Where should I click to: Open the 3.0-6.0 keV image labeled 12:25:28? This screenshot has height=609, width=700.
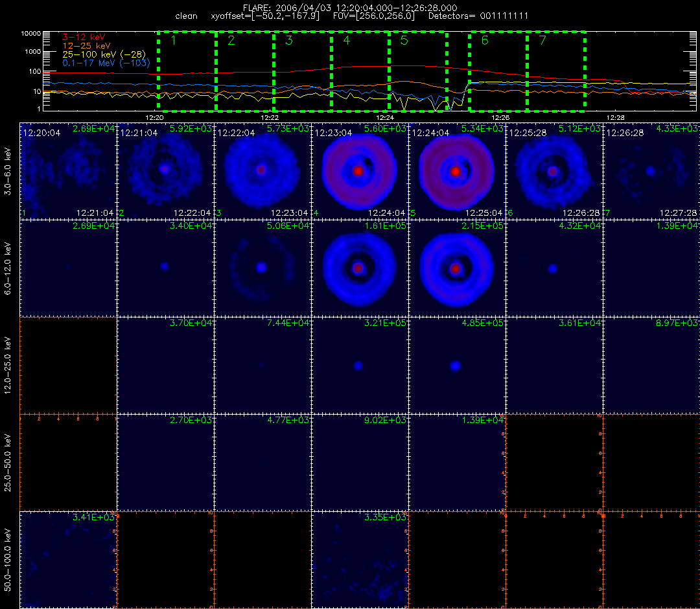pos(554,171)
